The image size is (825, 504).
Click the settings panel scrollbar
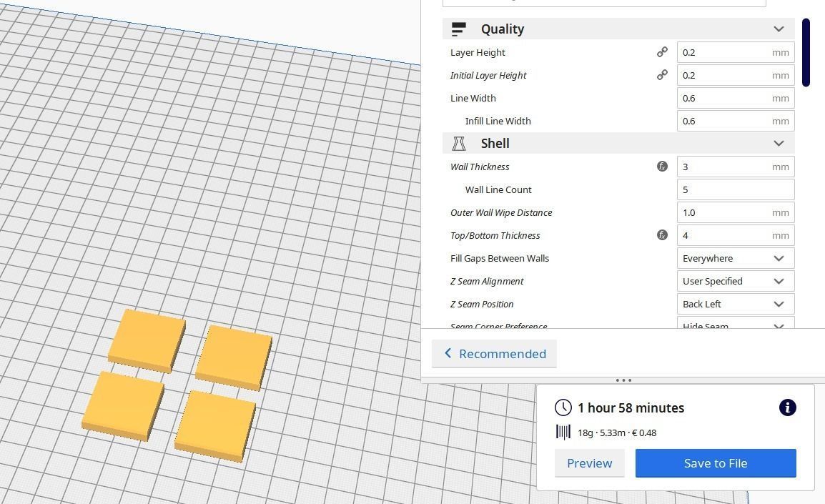coord(806,52)
